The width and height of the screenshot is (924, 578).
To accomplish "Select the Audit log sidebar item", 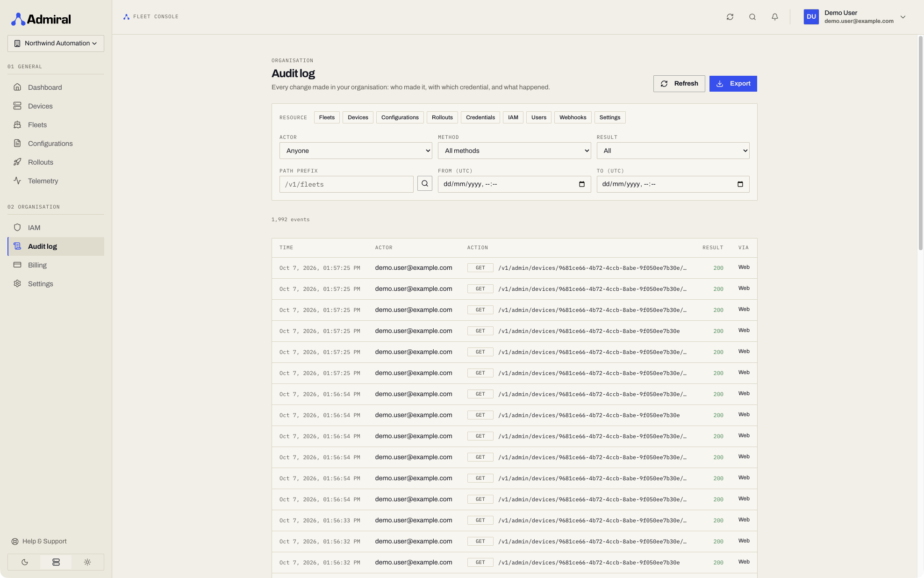I will tap(56, 246).
